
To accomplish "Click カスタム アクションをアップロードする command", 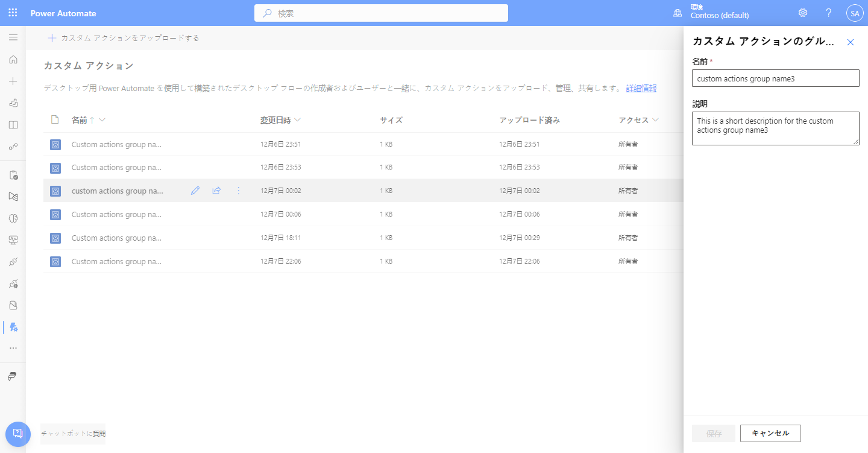I will click(124, 38).
